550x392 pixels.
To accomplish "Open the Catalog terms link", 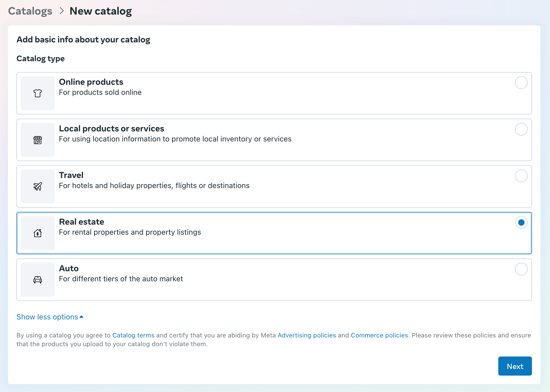I will (x=133, y=335).
